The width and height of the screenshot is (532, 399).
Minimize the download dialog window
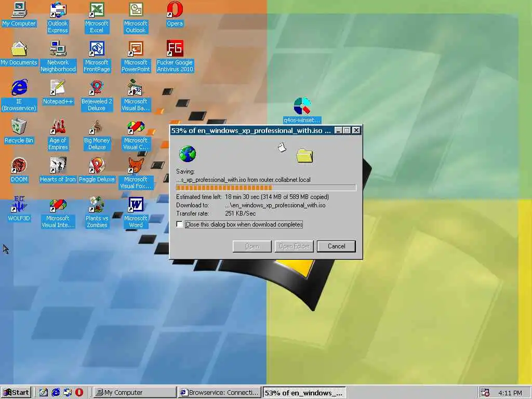tap(338, 130)
